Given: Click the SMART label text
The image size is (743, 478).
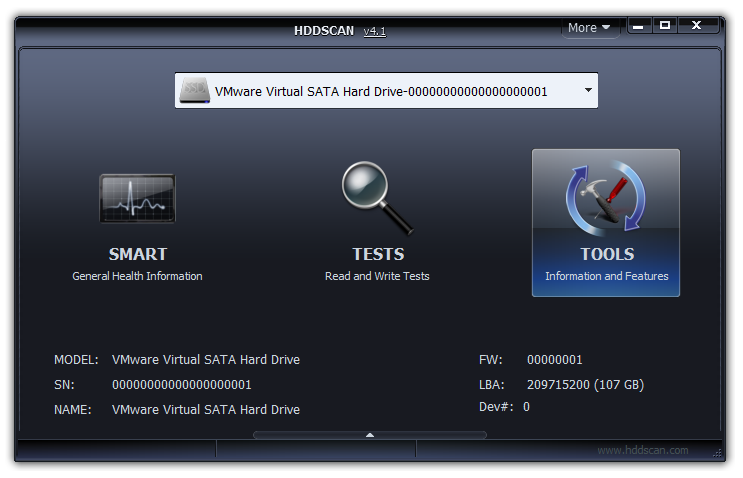Looking at the screenshot, I should [137, 254].
